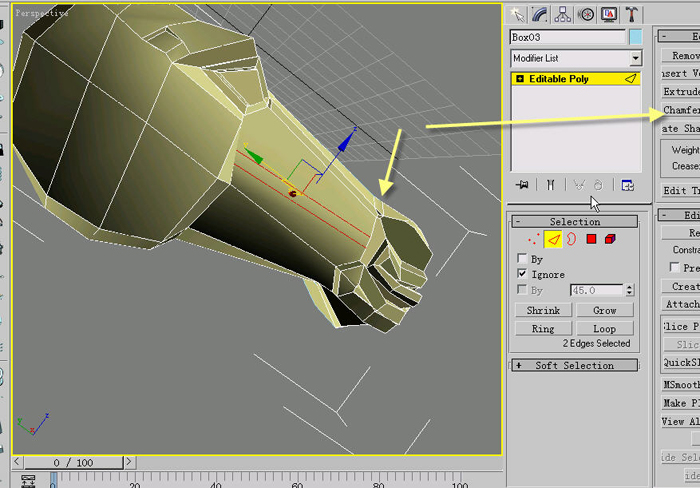The height and width of the screenshot is (488, 700).
Task: Click the mini curve editor icon
Action: (28, 481)
